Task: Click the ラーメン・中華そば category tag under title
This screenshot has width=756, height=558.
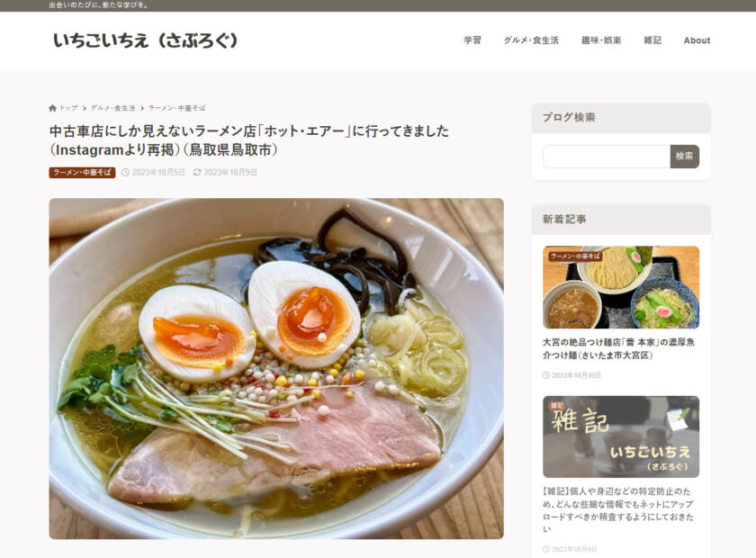Action: click(x=82, y=172)
